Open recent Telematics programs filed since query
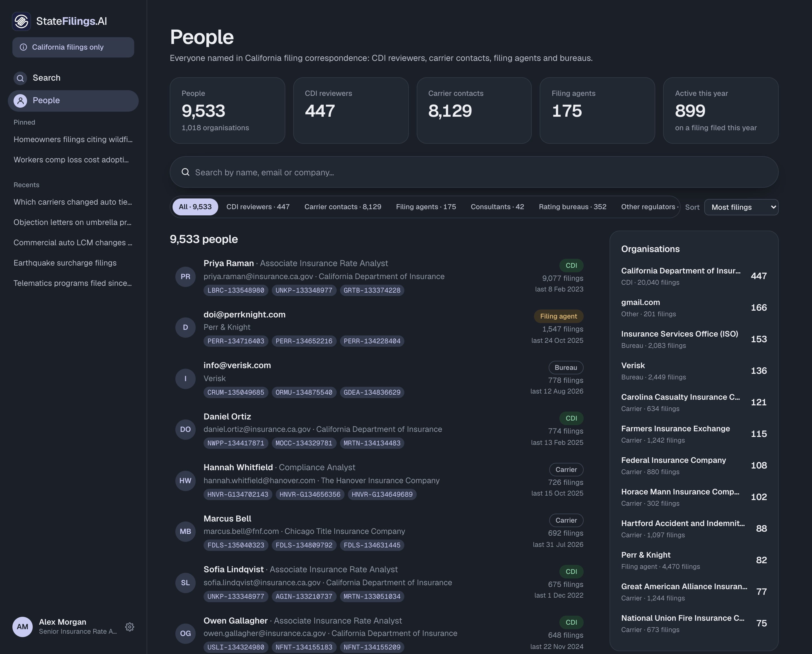This screenshot has height=654, width=812. click(x=73, y=283)
